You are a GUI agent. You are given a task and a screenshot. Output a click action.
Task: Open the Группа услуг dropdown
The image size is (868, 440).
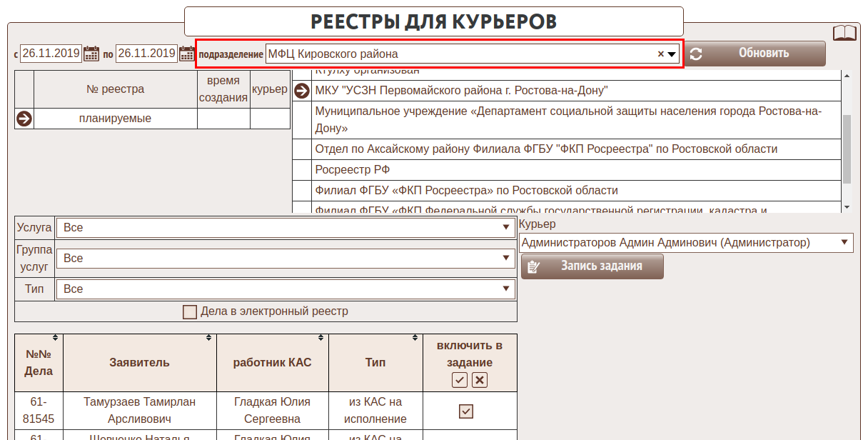(x=506, y=259)
